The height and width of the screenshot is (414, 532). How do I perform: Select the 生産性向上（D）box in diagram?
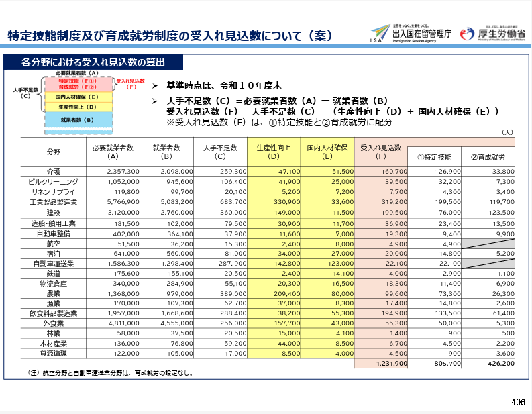[x=77, y=107]
